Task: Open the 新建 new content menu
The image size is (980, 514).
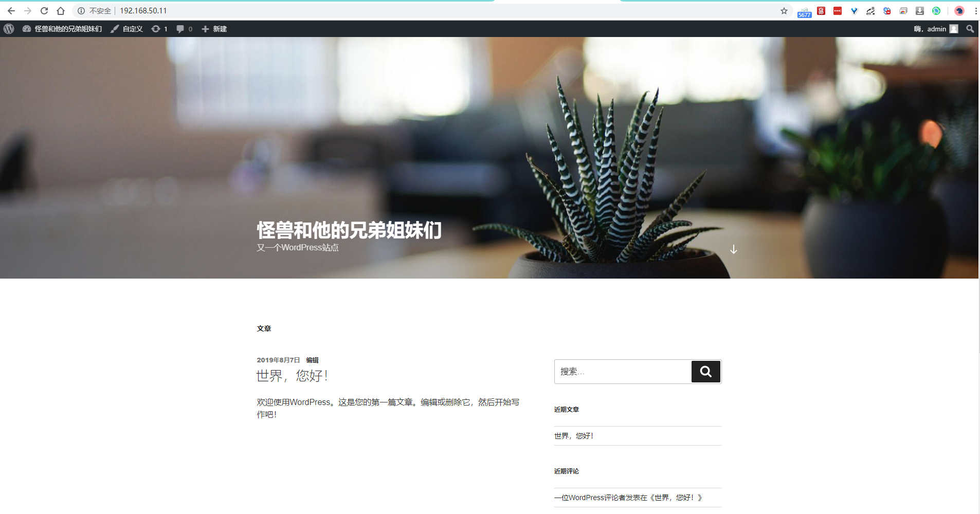Action: [x=214, y=29]
